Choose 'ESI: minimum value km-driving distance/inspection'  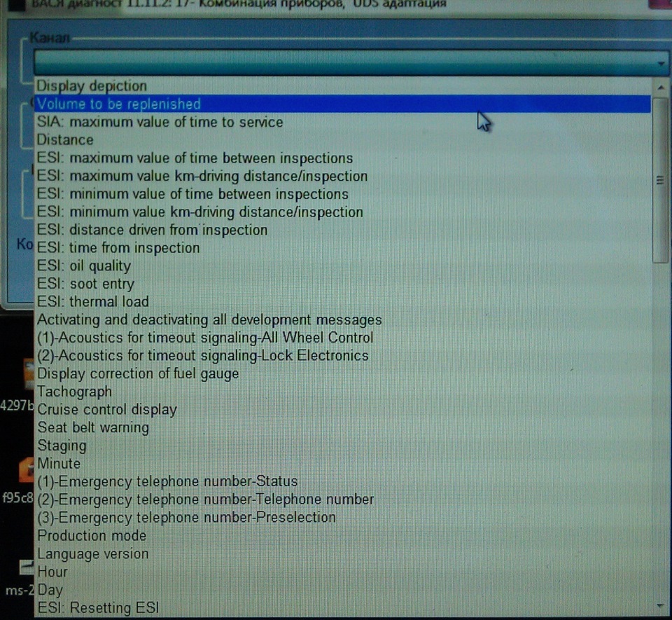pos(343,212)
